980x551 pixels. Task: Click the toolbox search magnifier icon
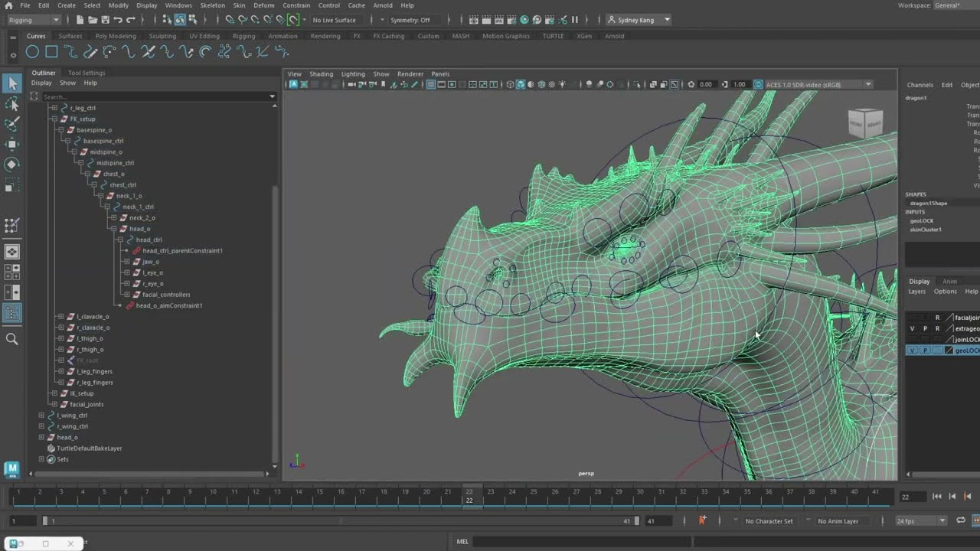click(x=11, y=339)
